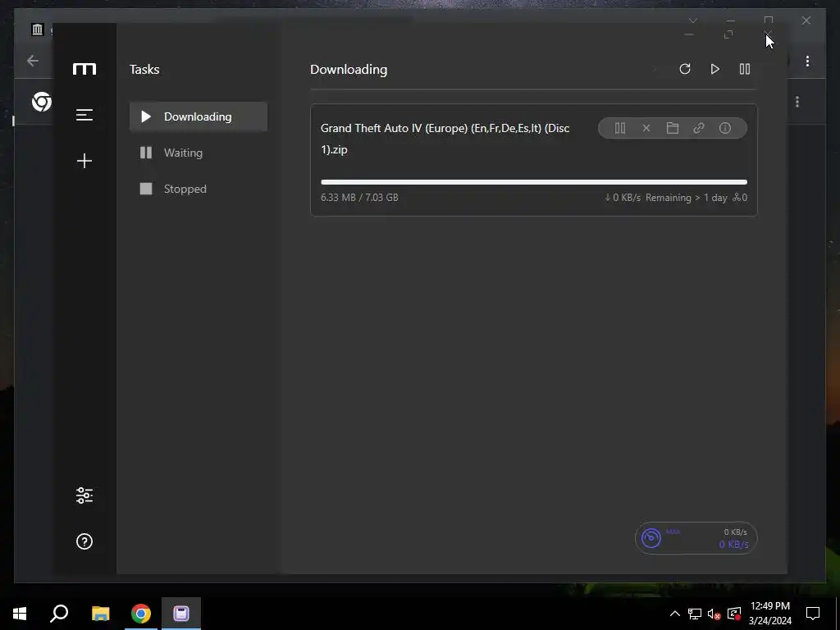
Task: Open Chrome's three-dot menu behind Motrix
Action: [x=807, y=61]
